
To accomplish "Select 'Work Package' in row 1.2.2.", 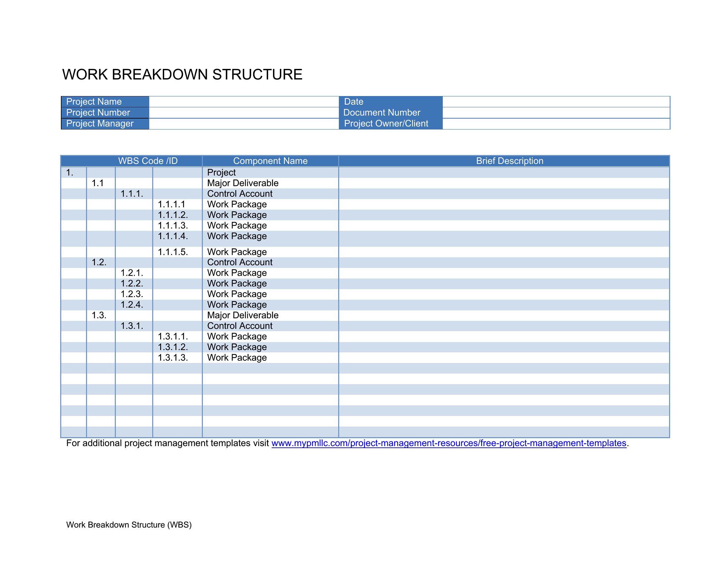I will pyautogui.click(x=270, y=284).
